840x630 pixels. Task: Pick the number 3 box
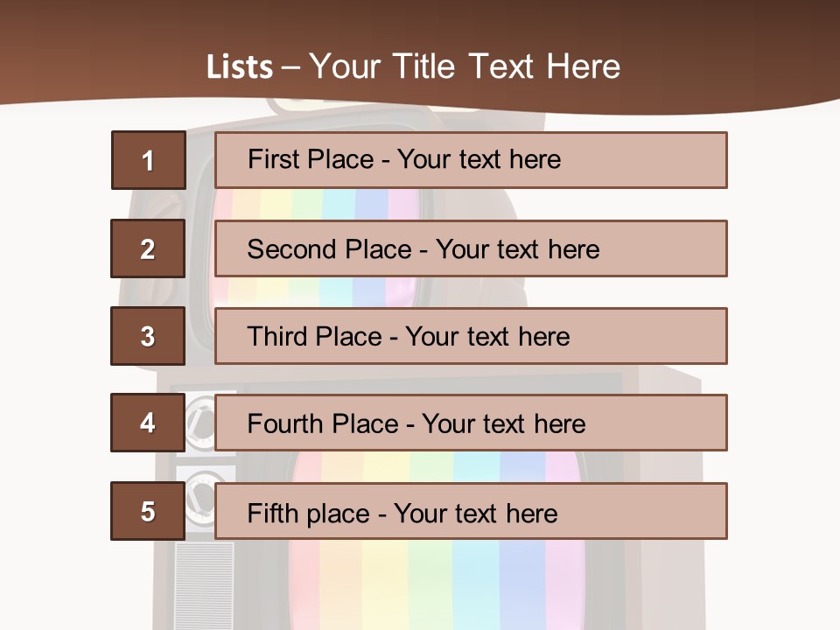click(x=148, y=336)
